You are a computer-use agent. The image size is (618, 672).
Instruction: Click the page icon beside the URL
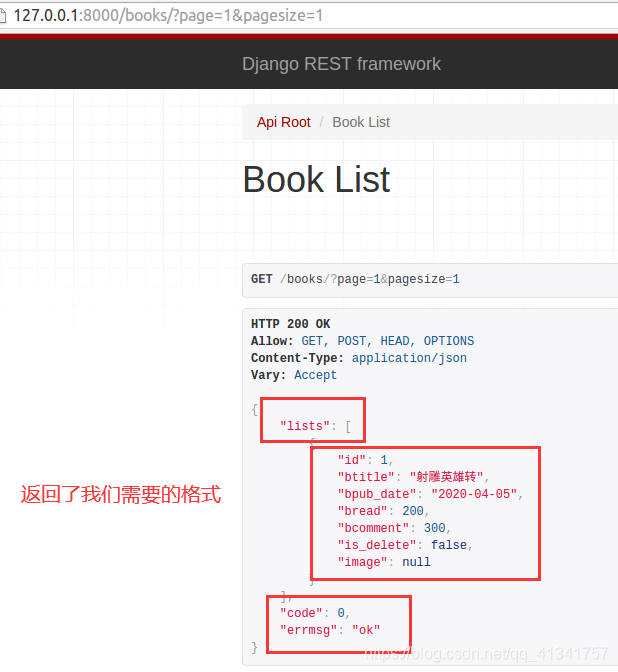tap(3, 16)
